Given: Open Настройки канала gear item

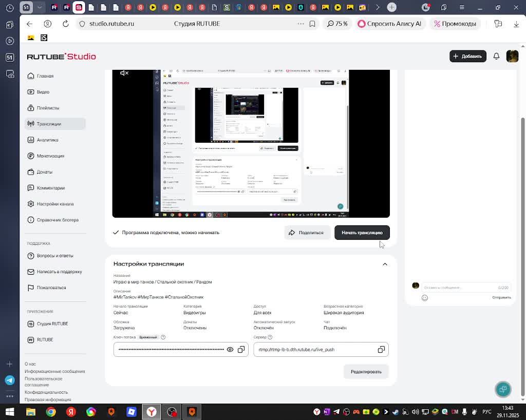Looking at the screenshot, I should [x=55, y=204].
